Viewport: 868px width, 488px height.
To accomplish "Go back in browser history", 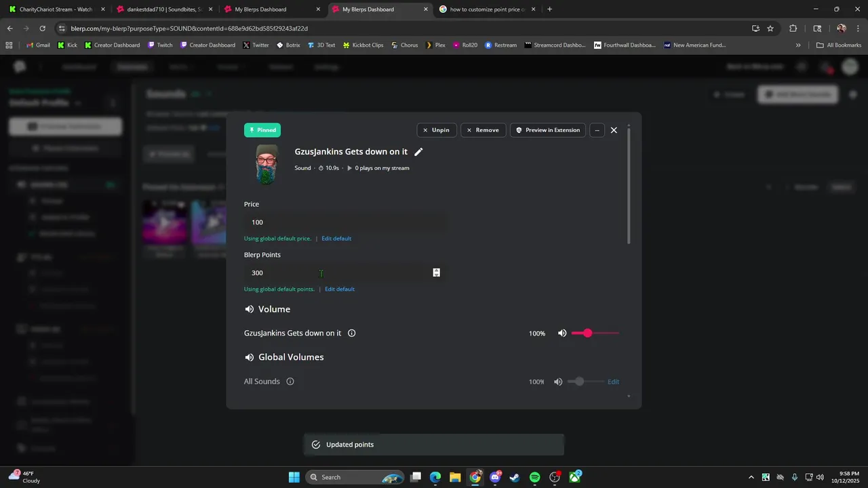I will [x=9, y=28].
